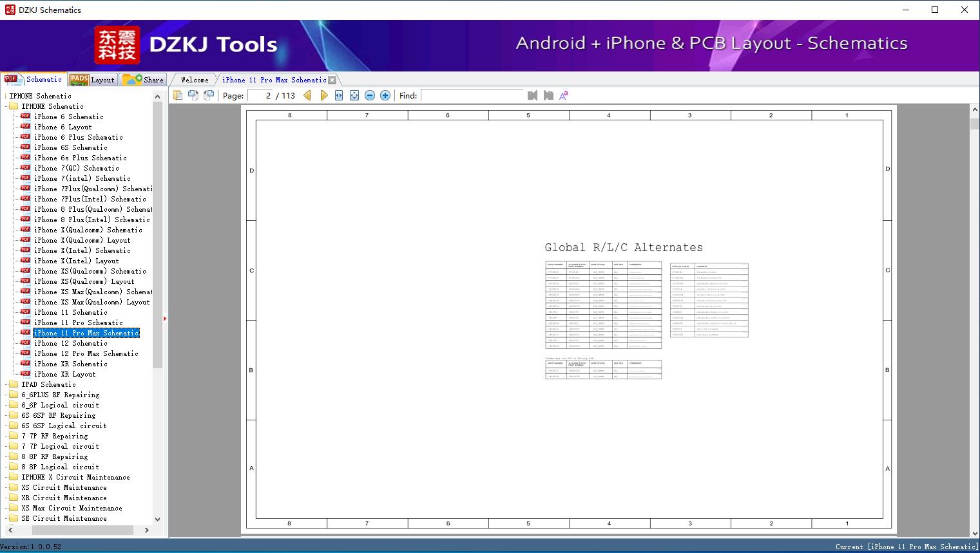Viewport: 980px width, 553px height.
Task: Close the iPhone 11 Pro Max Schematic tab
Action: click(x=332, y=80)
